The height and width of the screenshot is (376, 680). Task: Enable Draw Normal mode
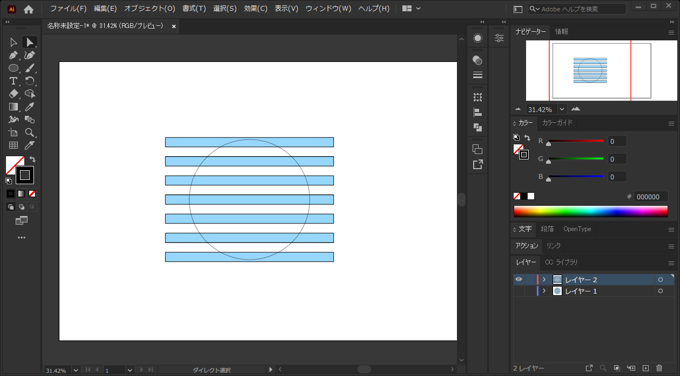tap(10, 207)
